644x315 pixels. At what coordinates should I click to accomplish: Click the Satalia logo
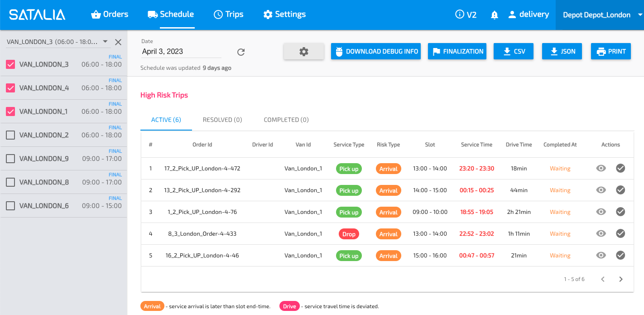coord(37,15)
